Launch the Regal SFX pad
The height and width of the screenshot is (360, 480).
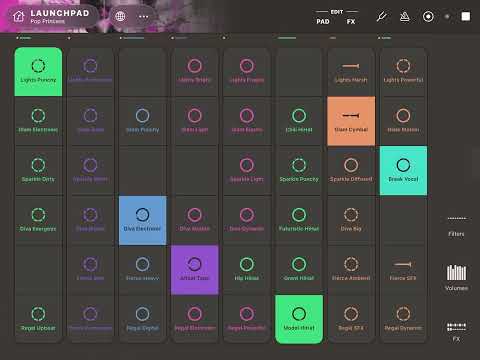[351, 319]
